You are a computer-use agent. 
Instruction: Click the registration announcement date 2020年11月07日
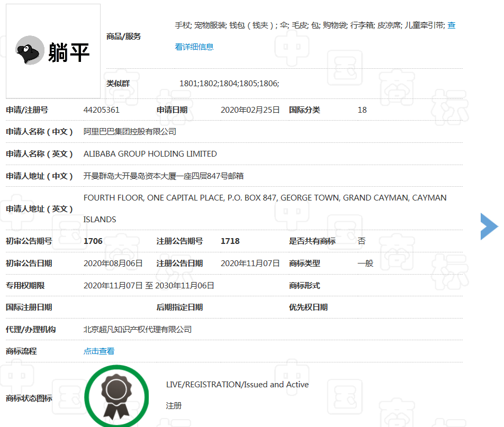point(250,264)
